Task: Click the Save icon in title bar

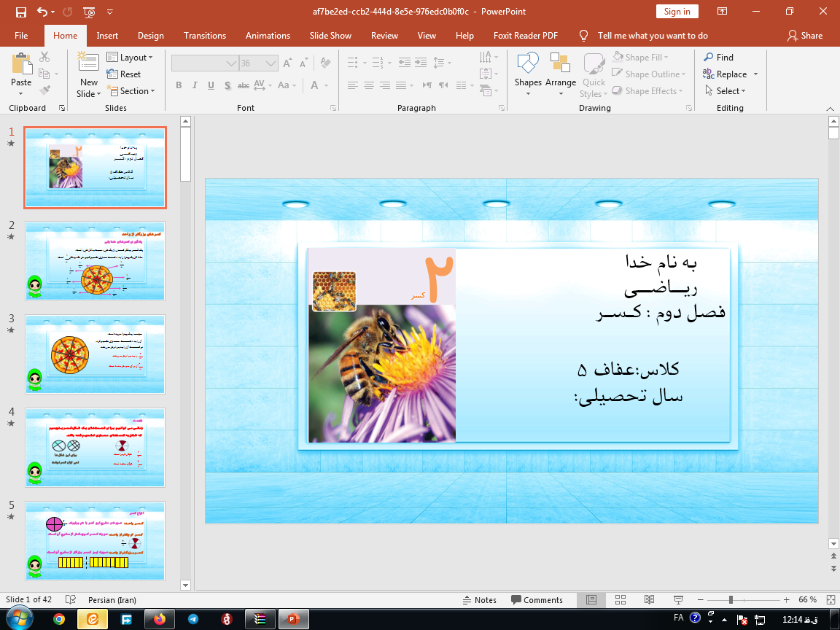Action: [20, 12]
